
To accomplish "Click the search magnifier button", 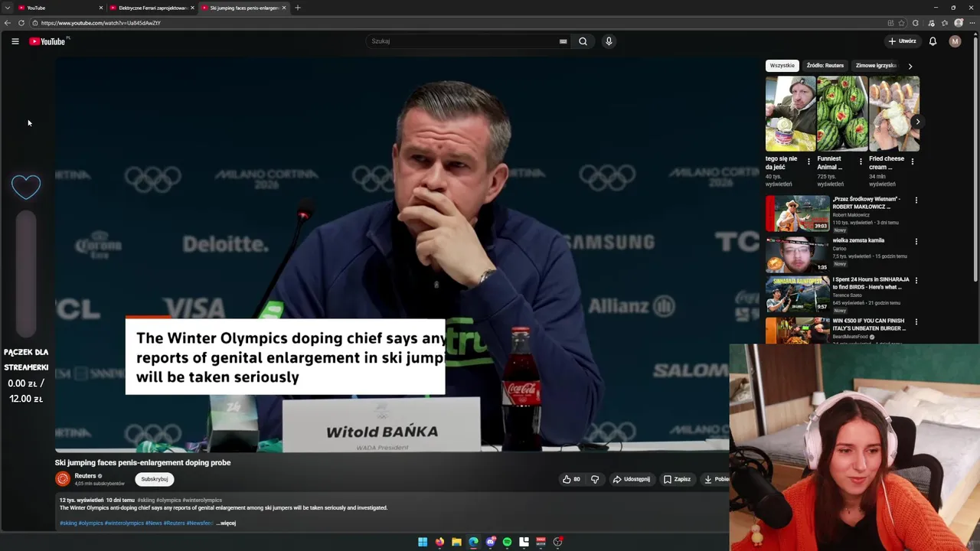I will pos(583,41).
